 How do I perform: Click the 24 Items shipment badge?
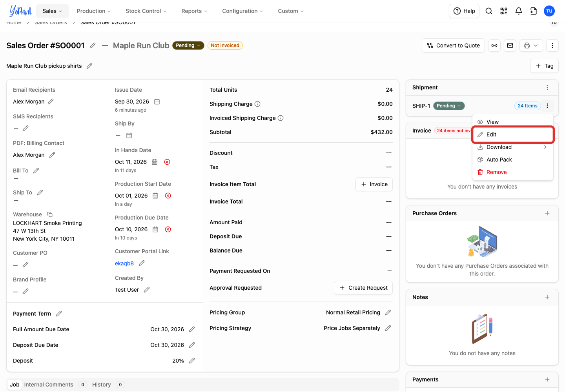coord(528,106)
